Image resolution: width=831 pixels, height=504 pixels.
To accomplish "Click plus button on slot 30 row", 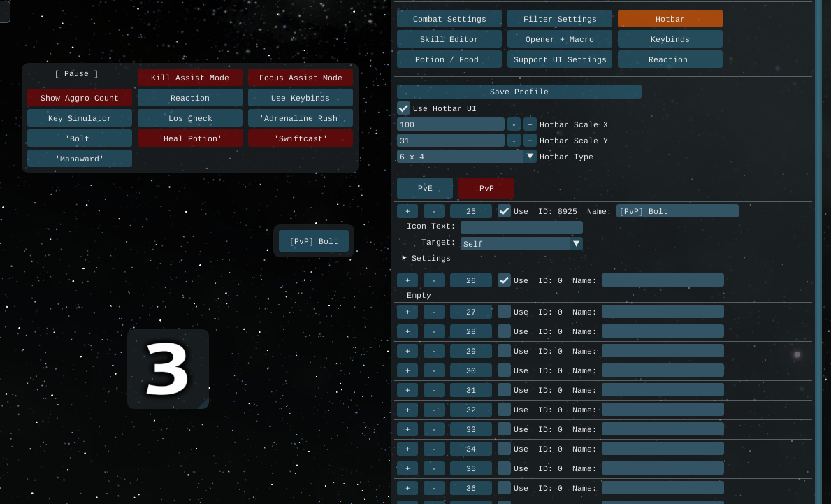I will point(407,370).
